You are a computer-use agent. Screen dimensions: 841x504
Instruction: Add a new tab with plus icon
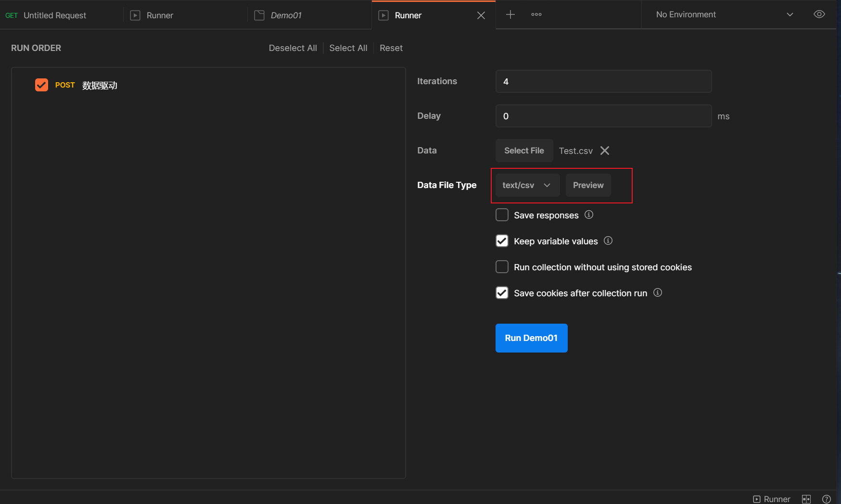510,14
